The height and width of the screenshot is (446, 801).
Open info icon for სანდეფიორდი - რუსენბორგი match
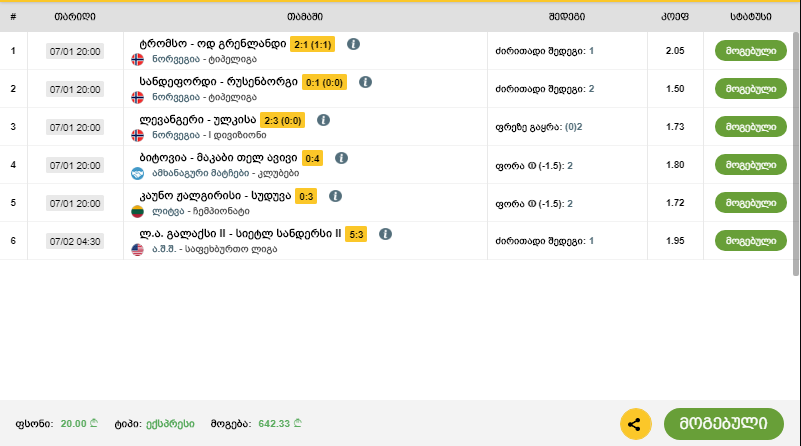365,82
